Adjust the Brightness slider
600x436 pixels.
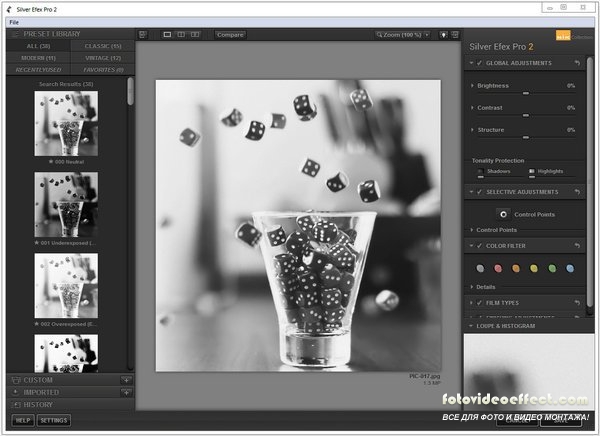coord(526,93)
